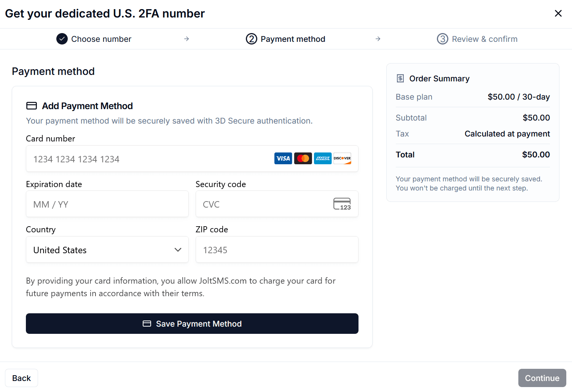
Task: Click the Mastercard icon
Action: coord(303,158)
